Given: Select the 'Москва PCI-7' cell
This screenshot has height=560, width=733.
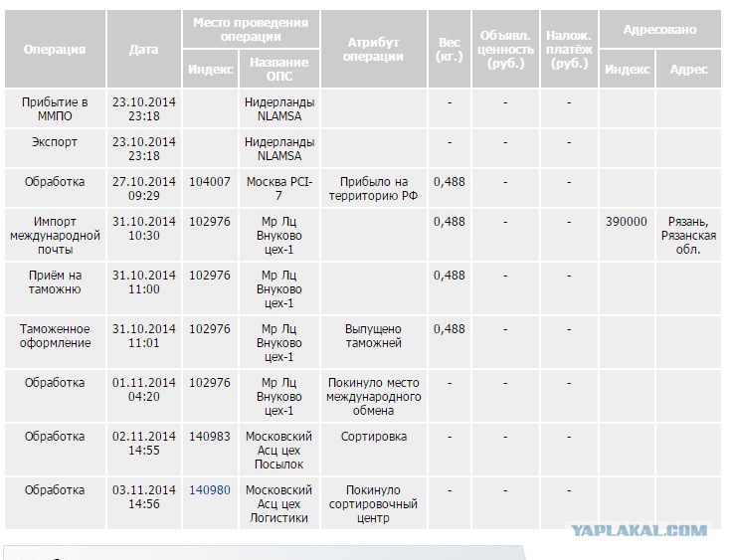Looking at the screenshot, I should [279, 188].
